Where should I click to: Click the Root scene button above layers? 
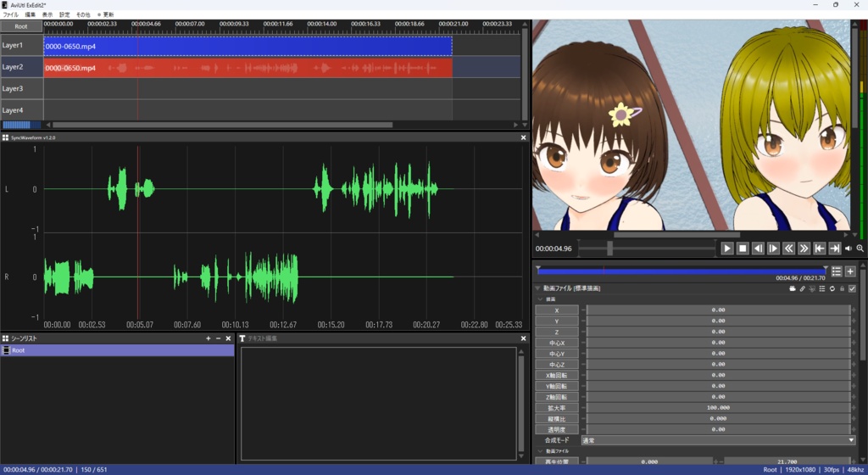[x=21, y=26]
